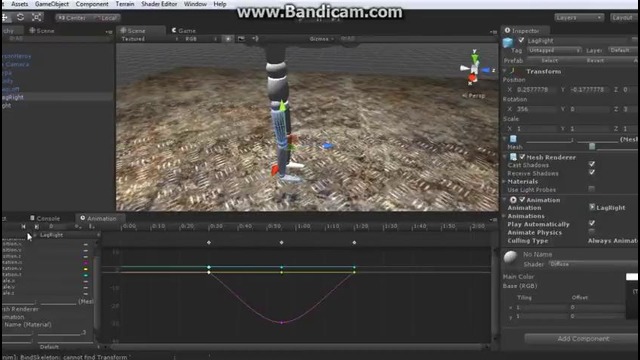Open the Layout dropdown

(x=623, y=18)
